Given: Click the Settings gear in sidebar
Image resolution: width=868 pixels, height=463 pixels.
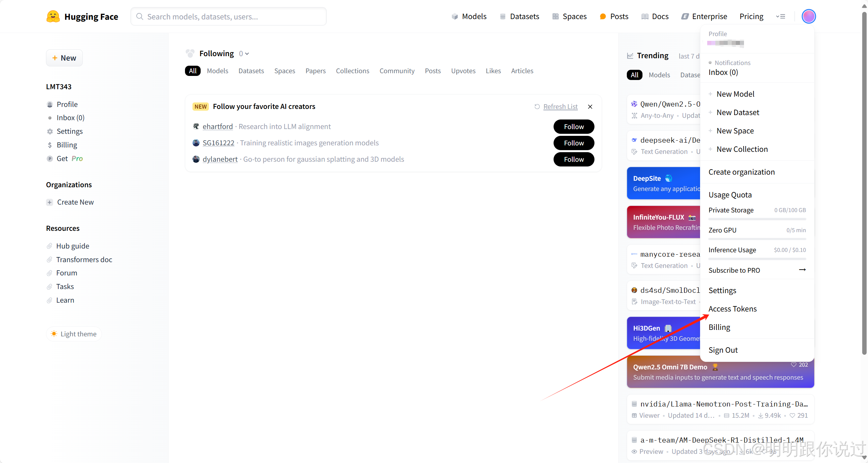Looking at the screenshot, I should [x=50, y=131].
